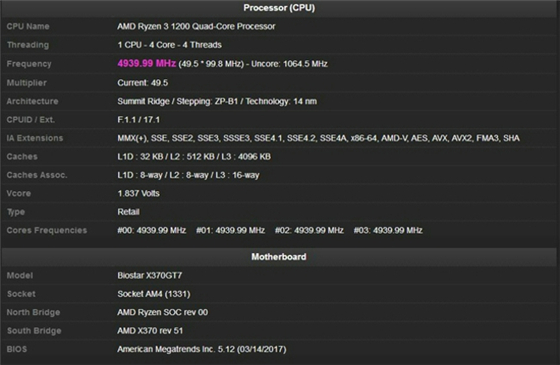Viewport: 560px width, 365px height.
Task: Click the Biostar X370GT7 model value
Action: point(150,276)
